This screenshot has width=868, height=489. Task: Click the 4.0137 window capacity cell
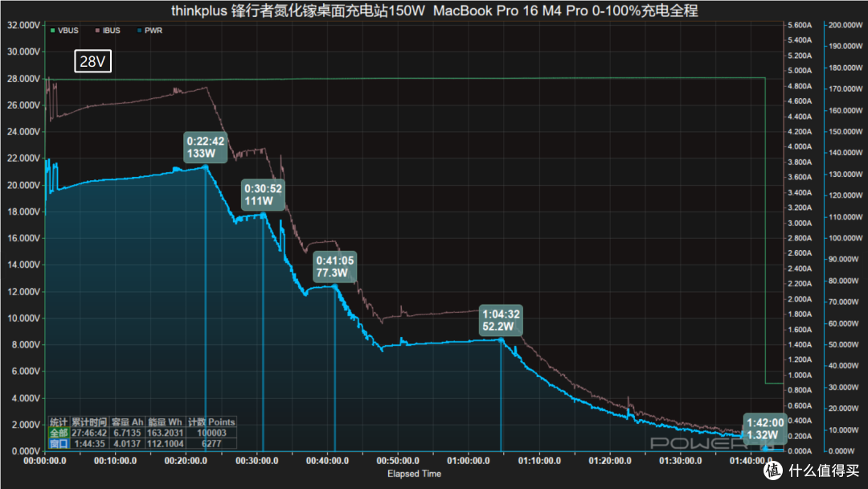pos(127,444)
